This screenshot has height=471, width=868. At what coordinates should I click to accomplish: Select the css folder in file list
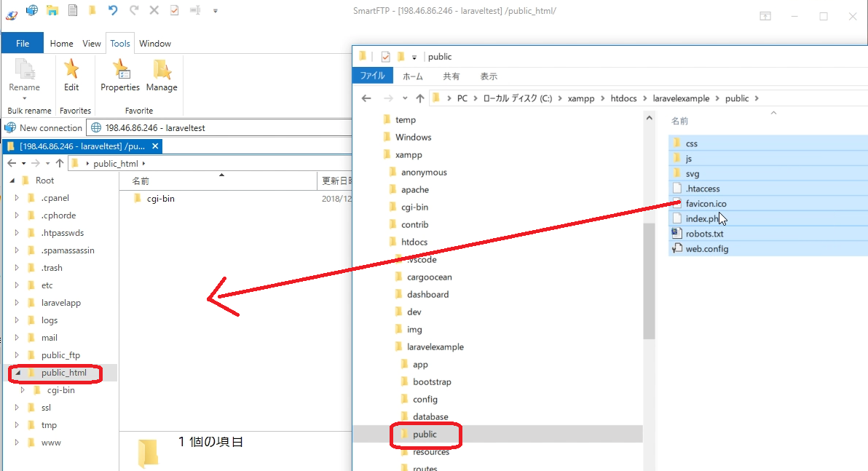691,143
